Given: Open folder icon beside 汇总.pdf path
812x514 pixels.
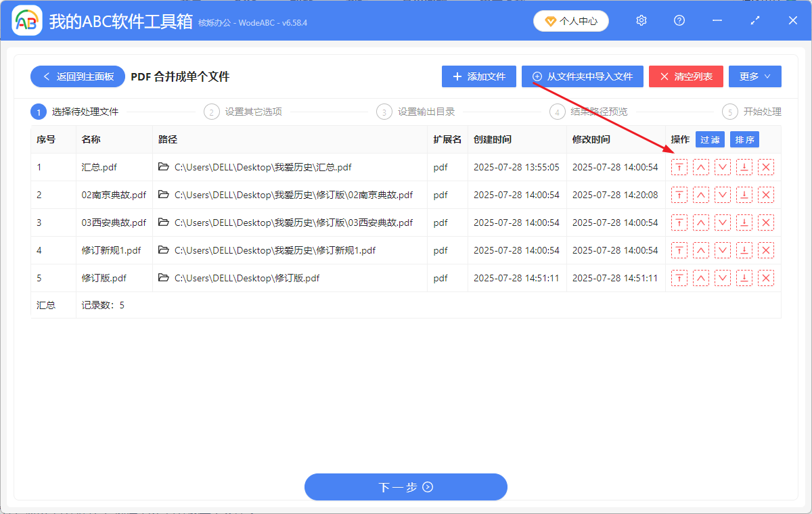Looking at the screenshot, I should [x=162, y=167].
